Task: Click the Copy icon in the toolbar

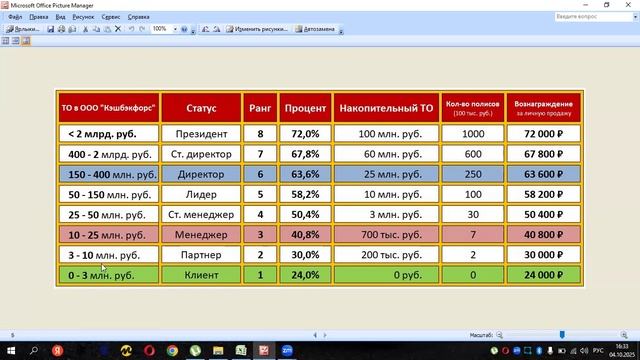Action: (x=97, y=29)
